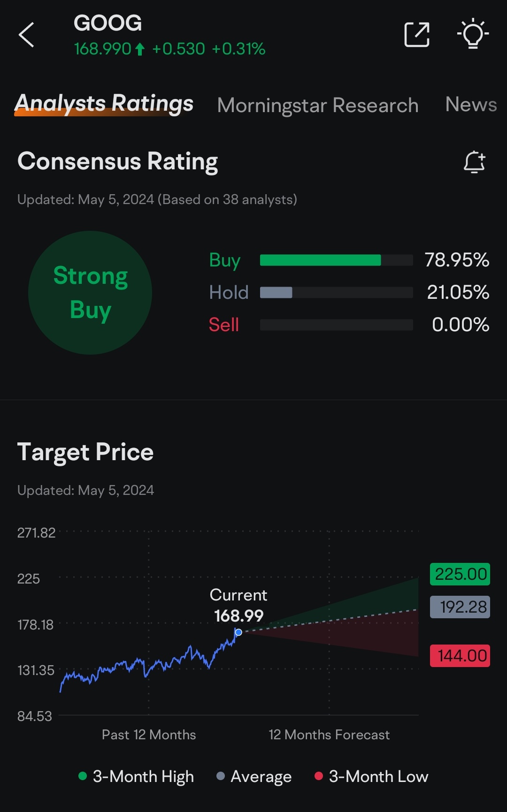Select the Analysts Ratings tab
Screen dimensions: 507x812
click(104, 103)
